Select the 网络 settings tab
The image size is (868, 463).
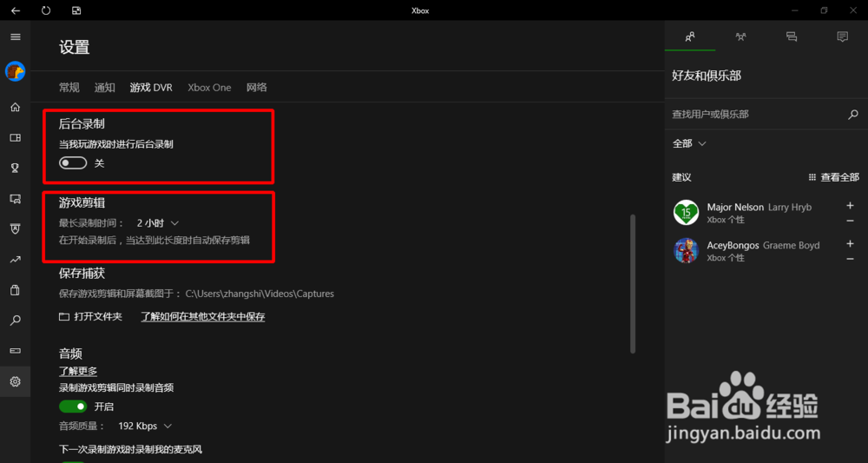[257, 88]
